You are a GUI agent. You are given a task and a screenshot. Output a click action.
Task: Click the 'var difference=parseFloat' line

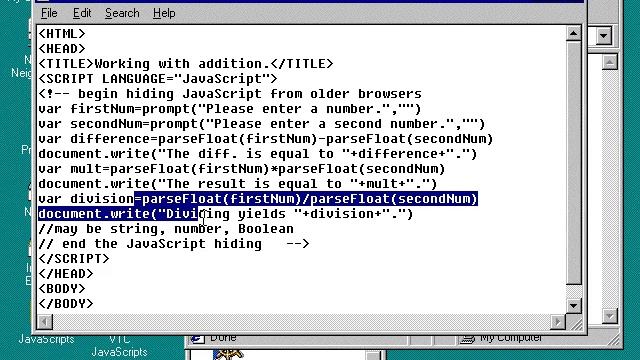266,139
